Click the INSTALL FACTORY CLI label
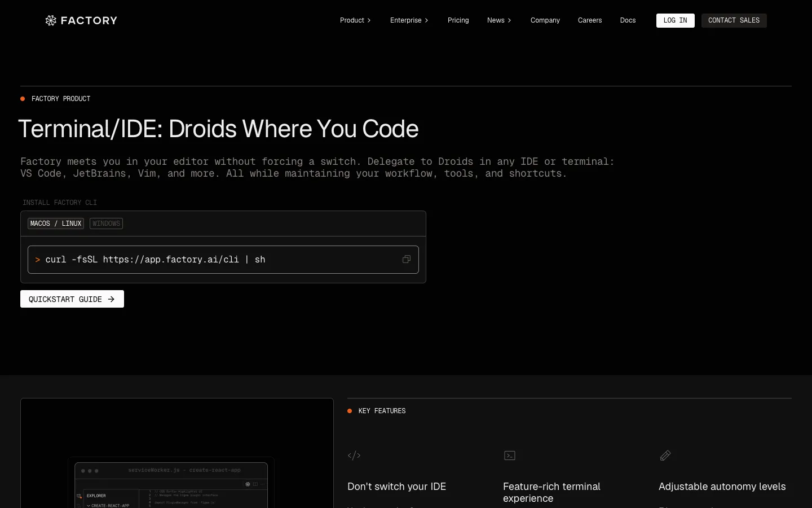This screenshot has width=812, height=508. tap(60, 203)
